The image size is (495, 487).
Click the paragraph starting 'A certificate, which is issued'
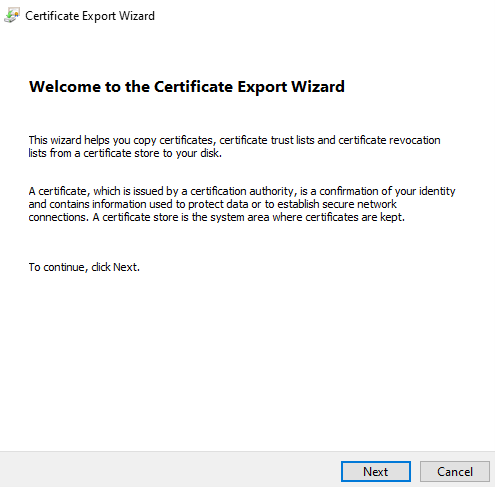pyautogui.click(x=242, y=204)
